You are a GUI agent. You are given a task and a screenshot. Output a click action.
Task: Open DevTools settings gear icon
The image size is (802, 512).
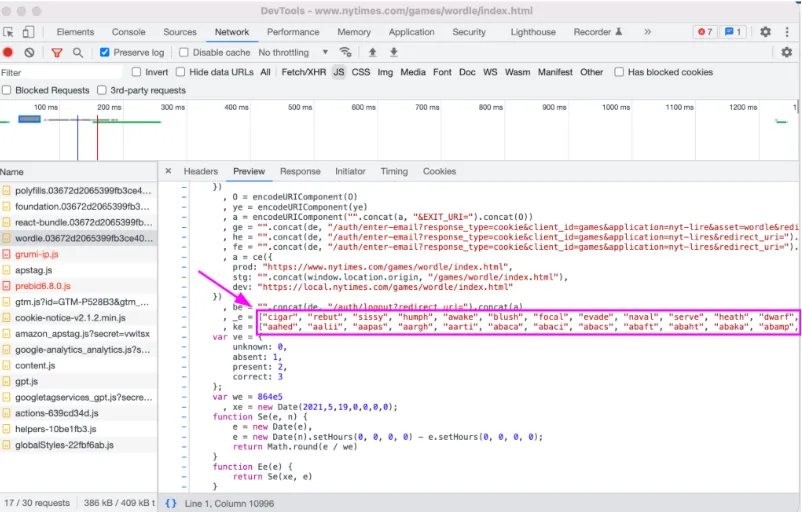[765, 32]
